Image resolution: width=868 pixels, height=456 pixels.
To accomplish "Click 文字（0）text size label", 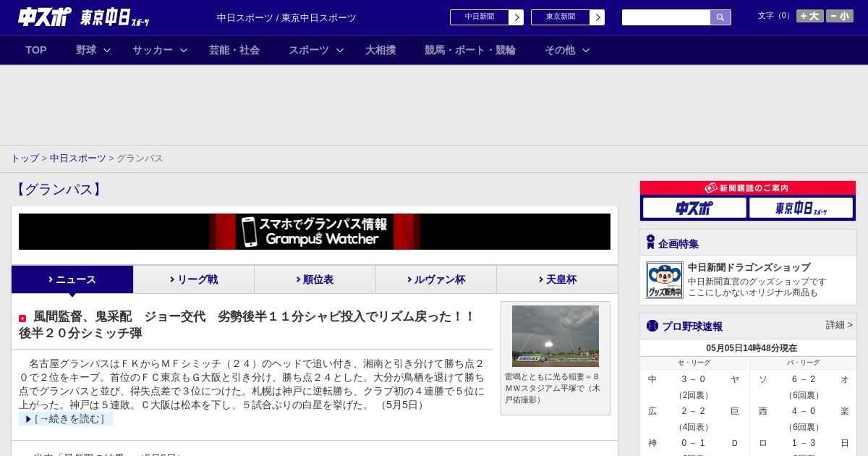I will tap(775, 16).
